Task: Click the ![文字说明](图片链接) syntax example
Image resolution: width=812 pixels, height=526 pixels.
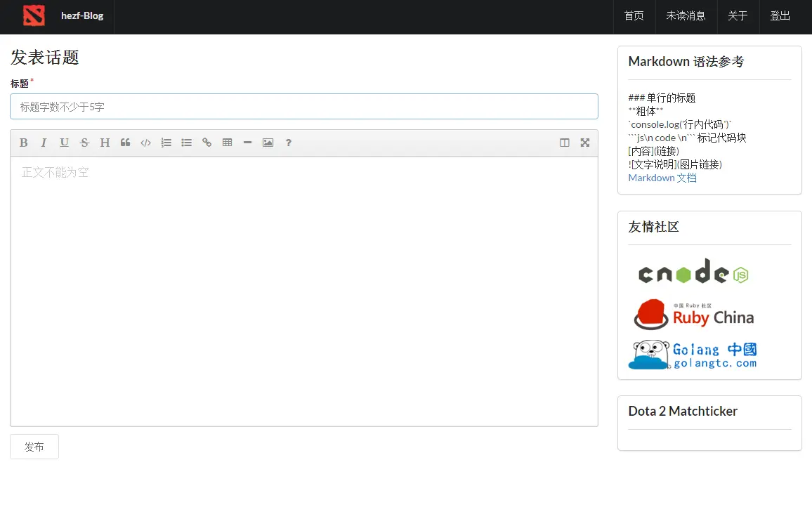Action: point(675,164)
